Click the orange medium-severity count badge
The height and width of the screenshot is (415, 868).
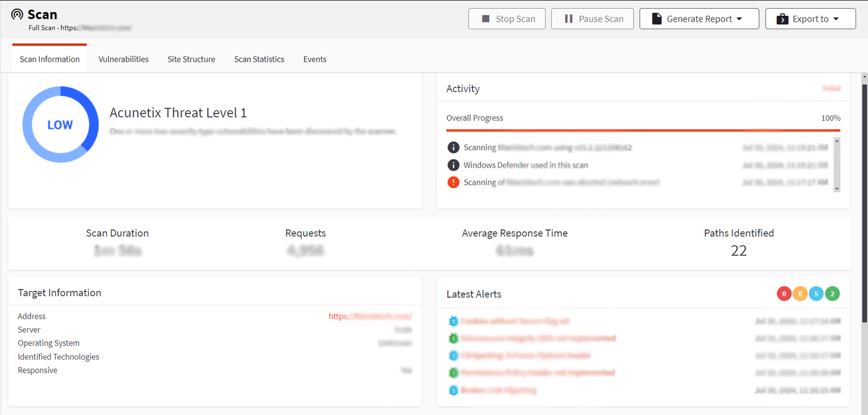800,294
